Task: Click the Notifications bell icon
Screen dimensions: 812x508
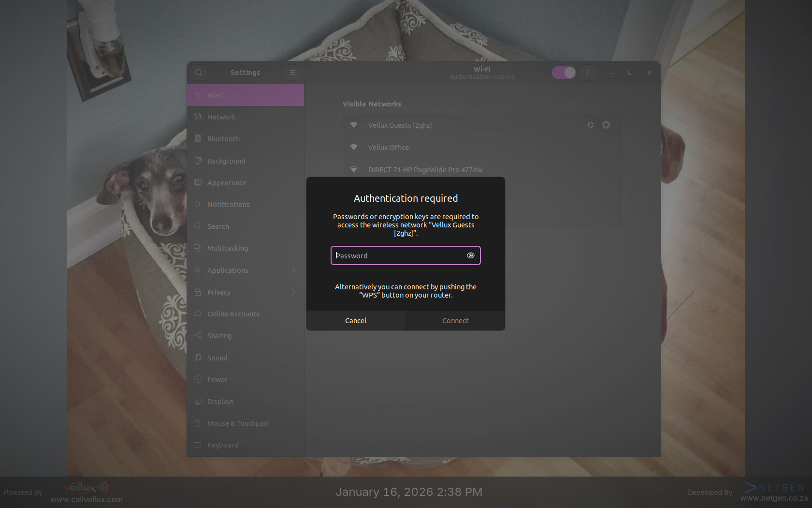Action: click(198, 204)
